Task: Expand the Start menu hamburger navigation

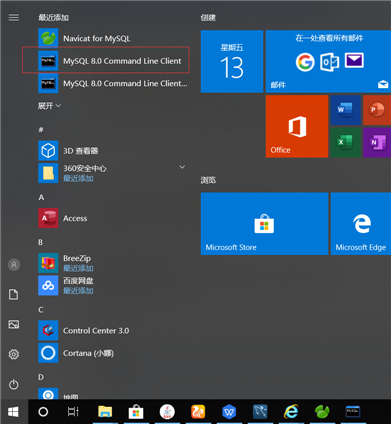Action: coord(14,17)
